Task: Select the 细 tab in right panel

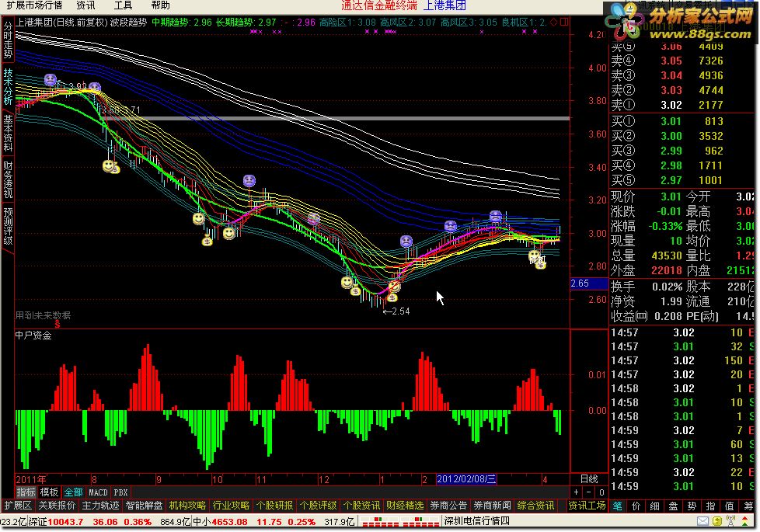Action: (x=654, y=506)
